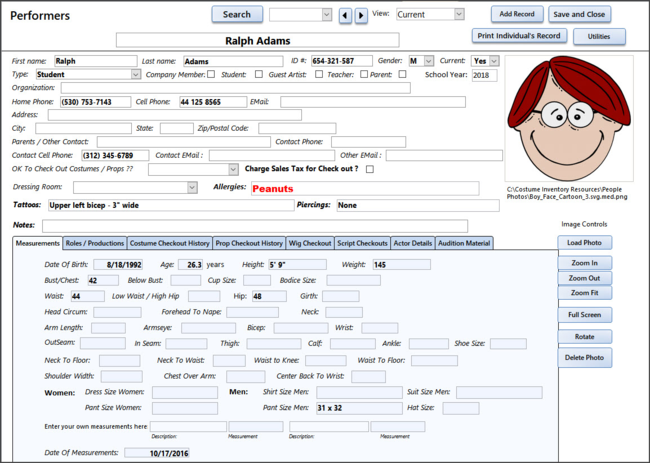650x463 pixels.
Task: Open the Dressing Room dropdown
Action: pyautogui.click(x=191, y=187)
